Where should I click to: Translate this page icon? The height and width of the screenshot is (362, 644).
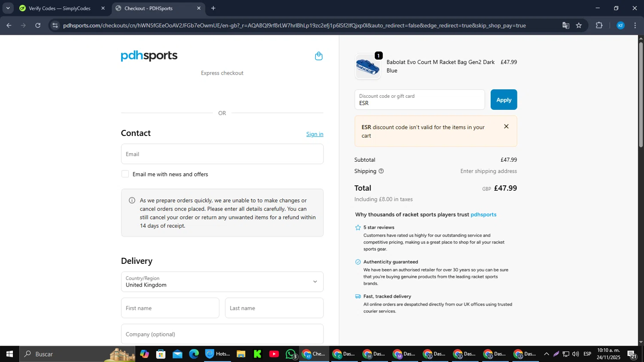(x=566, y=25)
